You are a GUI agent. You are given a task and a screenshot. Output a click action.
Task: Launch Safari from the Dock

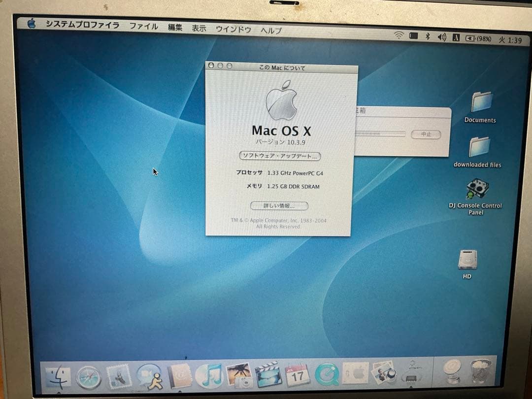tap(90, 377)
